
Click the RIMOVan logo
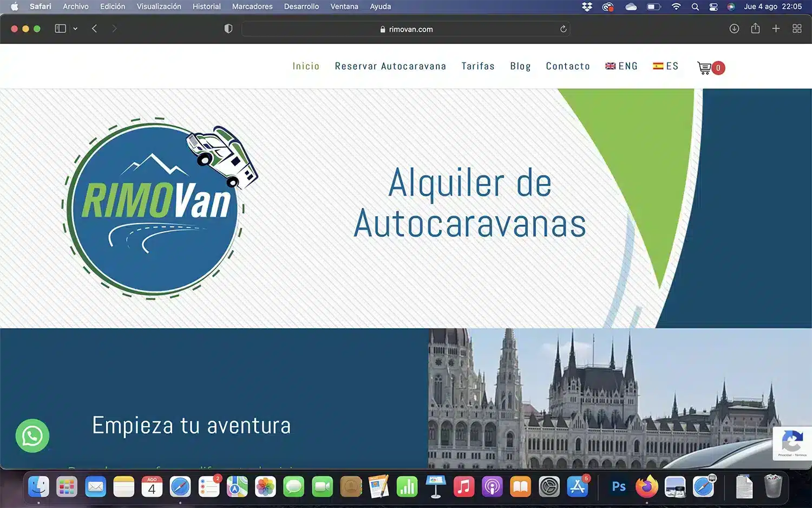(159, 209)
